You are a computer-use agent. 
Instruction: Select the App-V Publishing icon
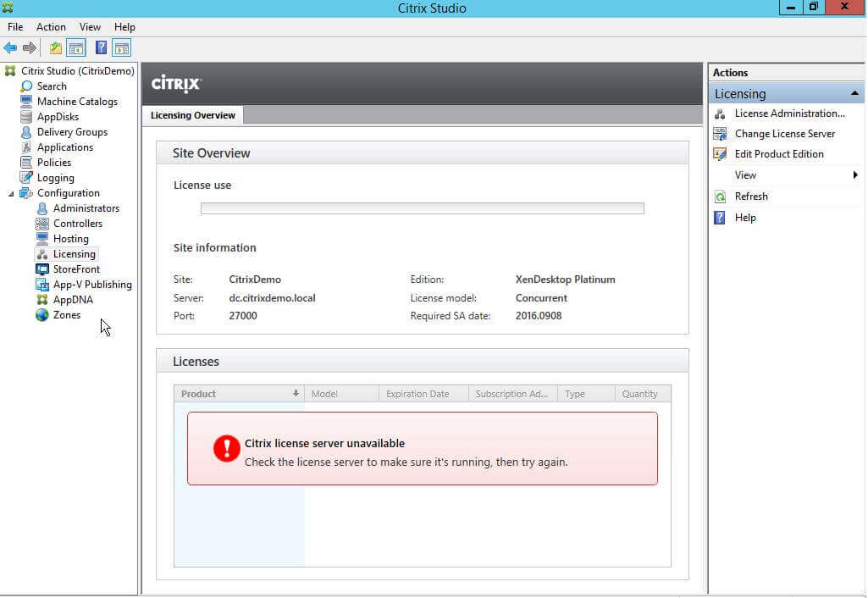click(42, 285)
